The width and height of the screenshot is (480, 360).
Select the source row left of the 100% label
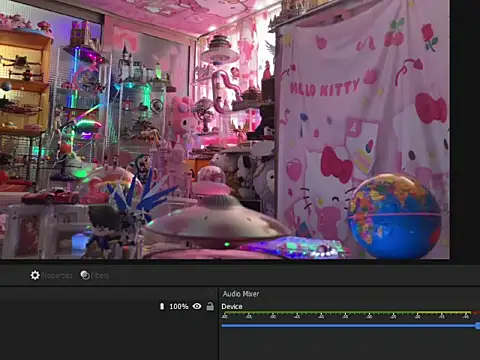pos(79,306)
